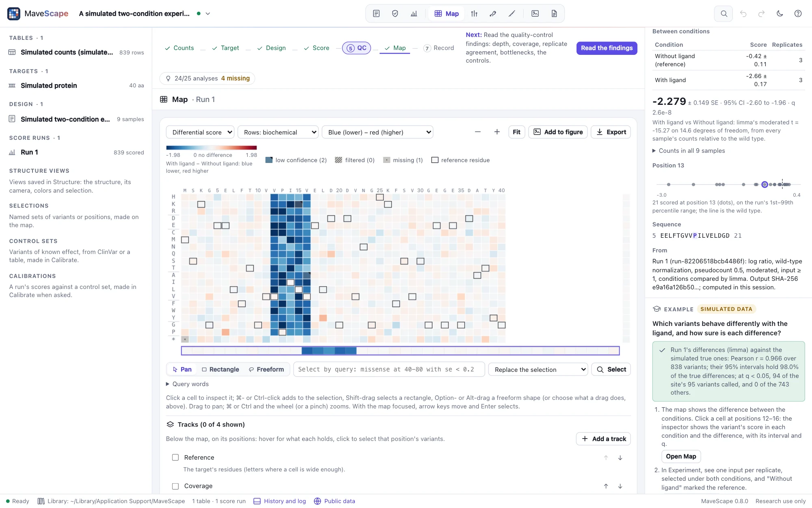812x508 pixels.
Task: Click the Export button
Action: [611, 132]
